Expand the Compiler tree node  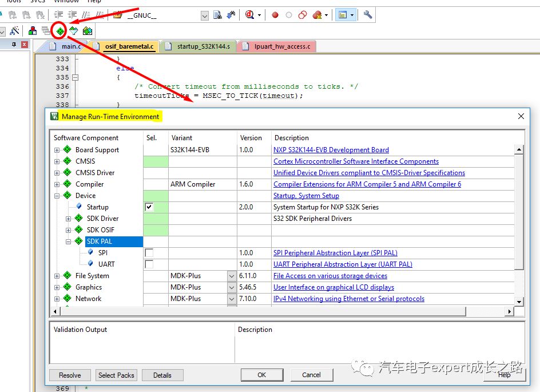(x=57, y=185)
